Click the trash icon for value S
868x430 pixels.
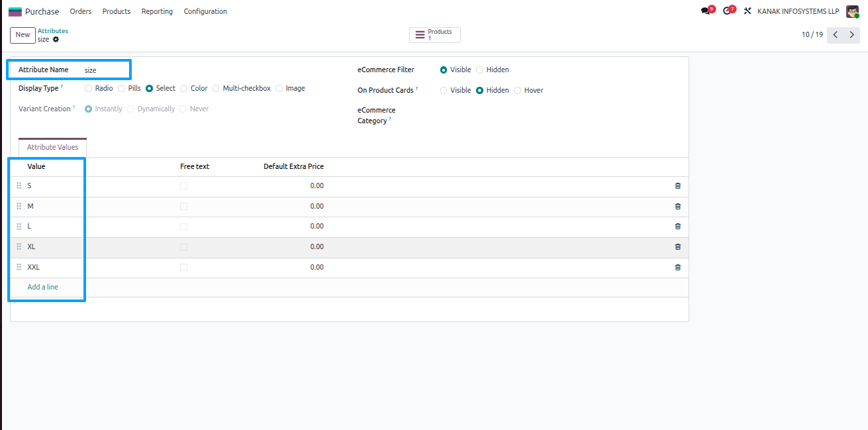677,186
